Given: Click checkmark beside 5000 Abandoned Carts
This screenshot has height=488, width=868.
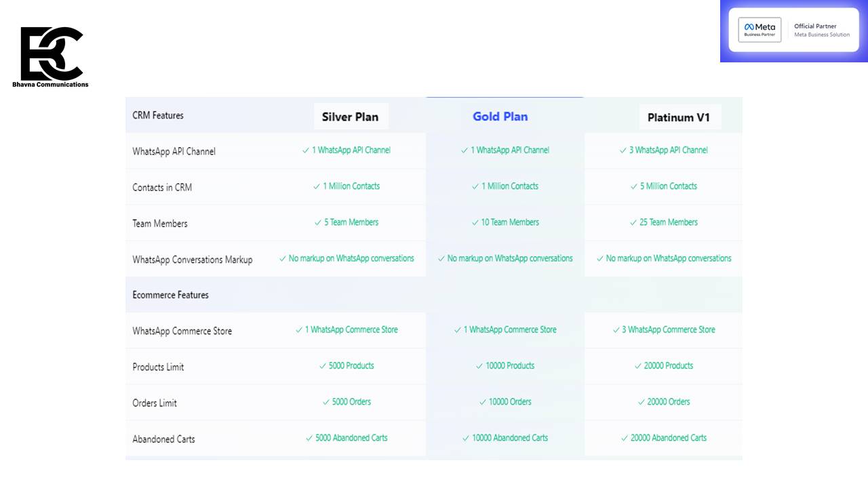Looking at the screenshot, I should (309, 438).
